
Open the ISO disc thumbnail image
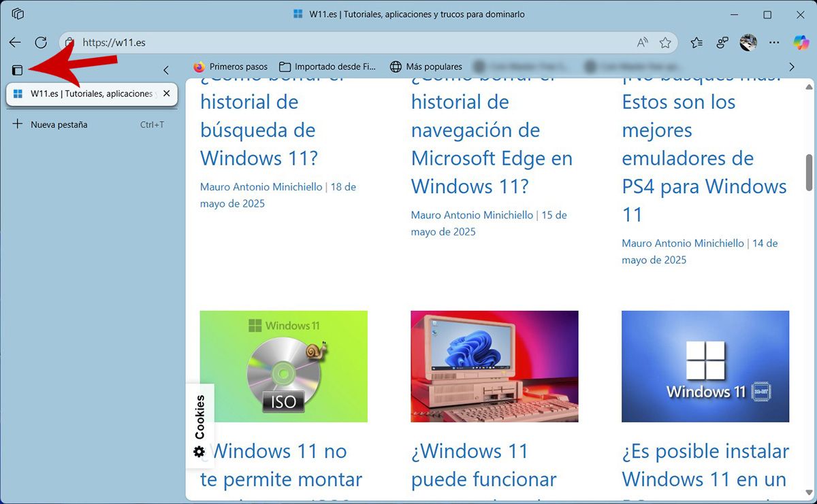pos(283,367)
